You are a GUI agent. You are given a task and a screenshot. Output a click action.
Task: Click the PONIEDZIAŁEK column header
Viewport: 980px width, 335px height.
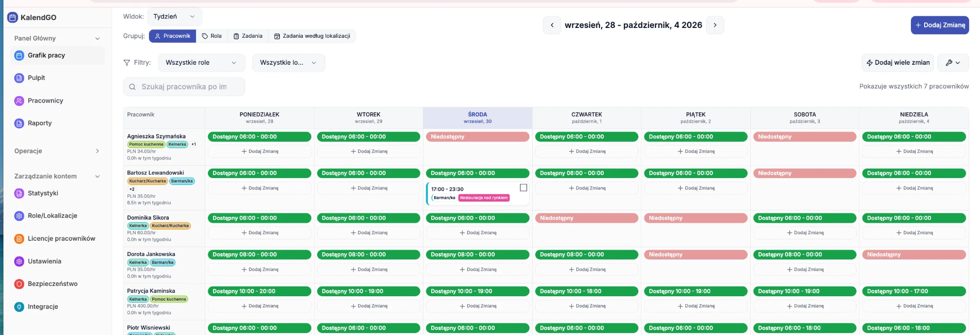point(260,118)
